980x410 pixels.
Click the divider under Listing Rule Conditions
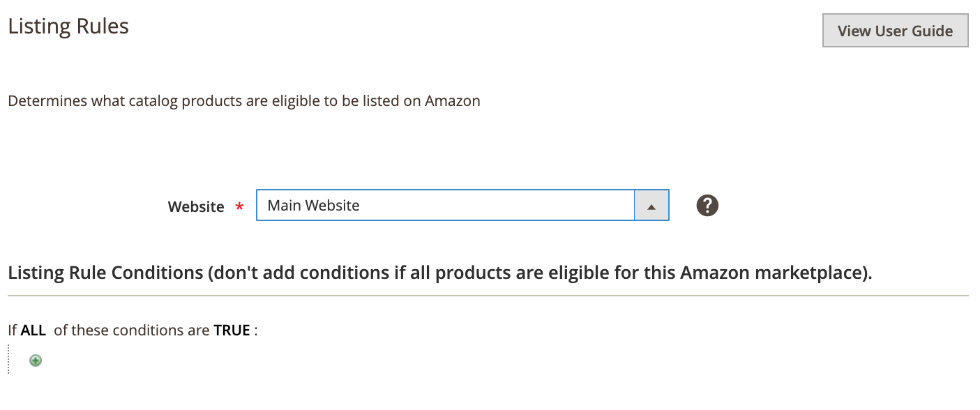pos(488,296)
